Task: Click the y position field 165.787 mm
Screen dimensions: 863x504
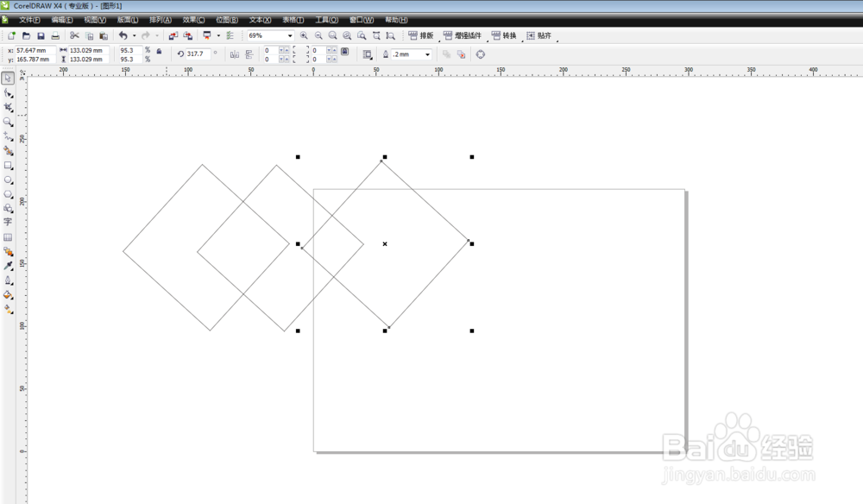Action: pyautogui.click(x=34, y=60)
